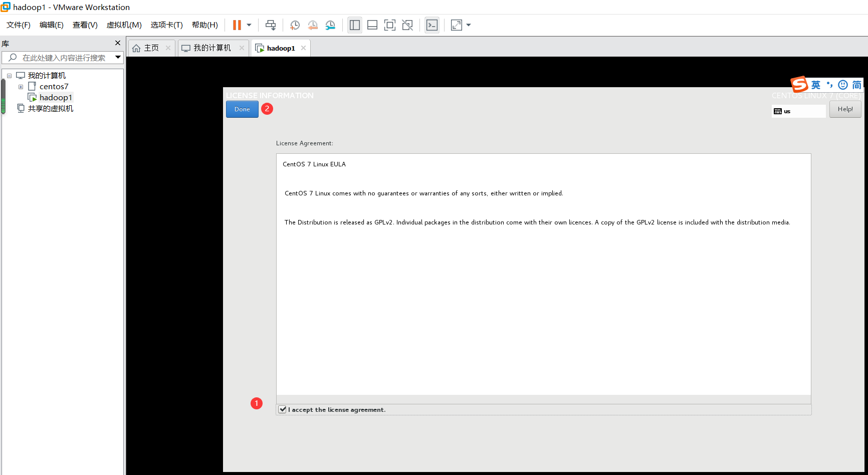This screenshot has width=868, height=475.
Task: Open the power options dropdown arrow
Action: (x=249, y=25)
